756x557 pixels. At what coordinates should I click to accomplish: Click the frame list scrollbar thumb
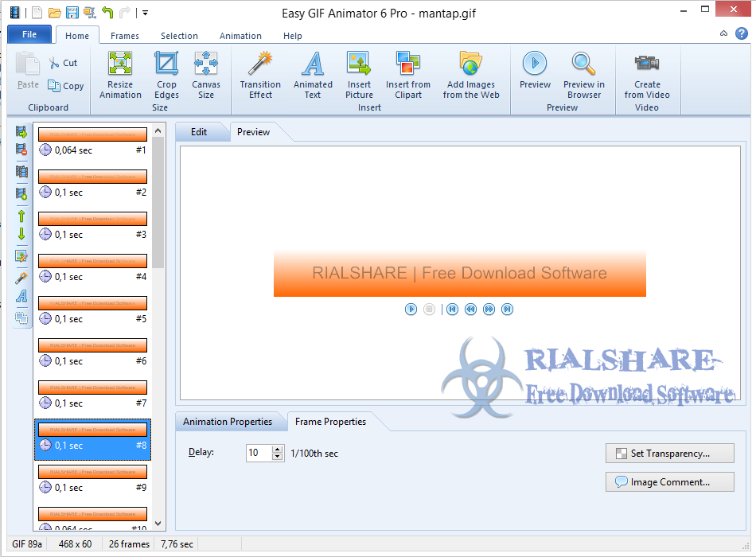[158, 202]
